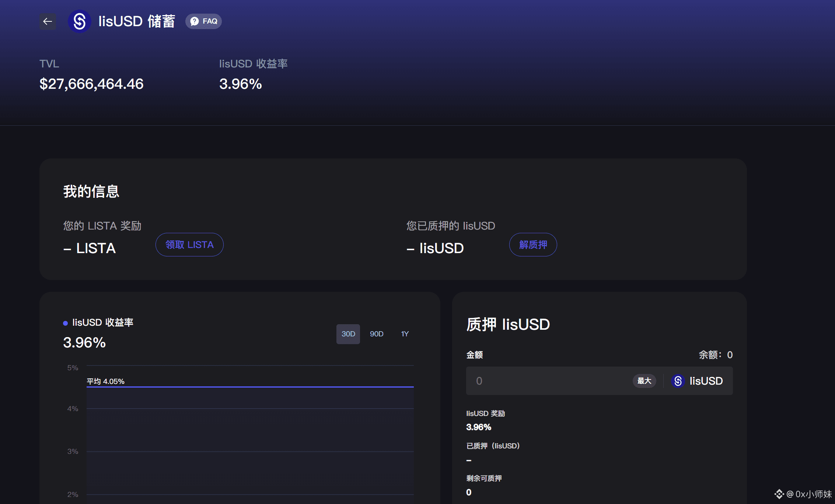The image size is (835, 504).
Task: Switch chart to 90D range
Action: point(376,334)
